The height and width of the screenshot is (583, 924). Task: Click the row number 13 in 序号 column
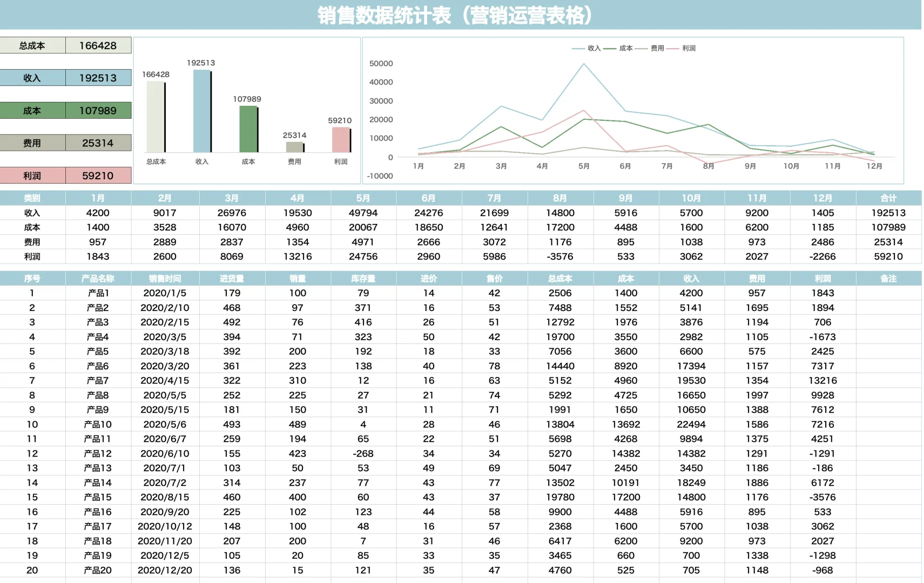tap(32, 468)
